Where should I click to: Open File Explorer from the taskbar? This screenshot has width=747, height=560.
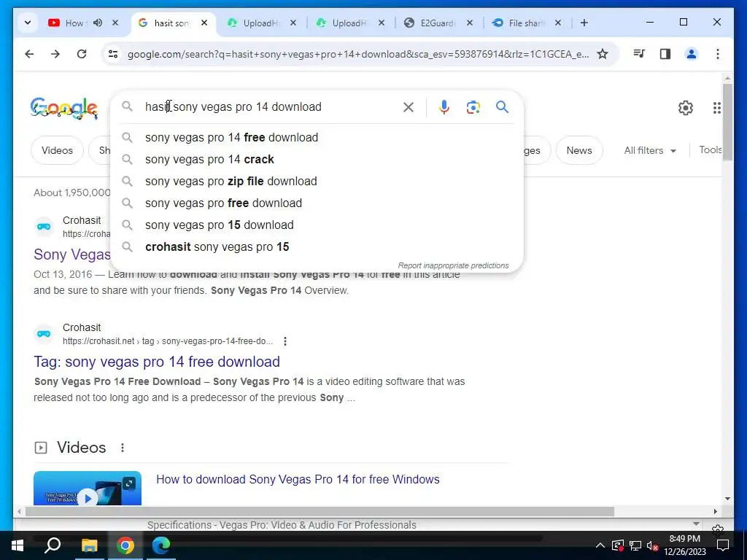89,545
